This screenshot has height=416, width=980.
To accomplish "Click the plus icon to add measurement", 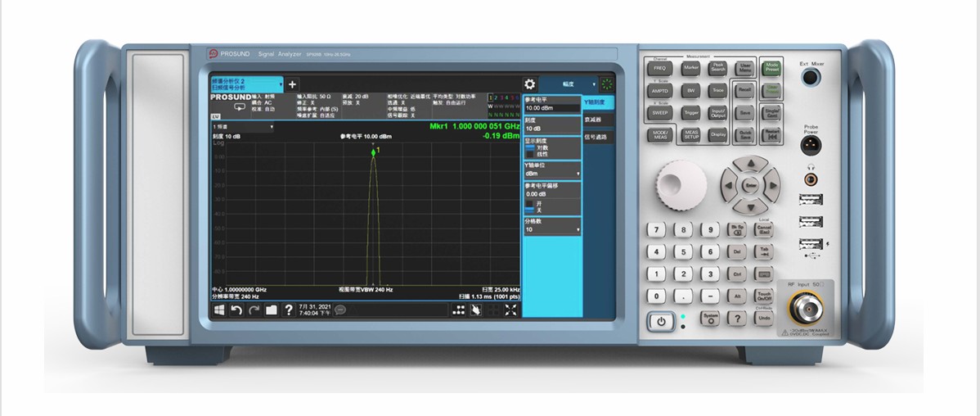I will click(x=293, y=84).
